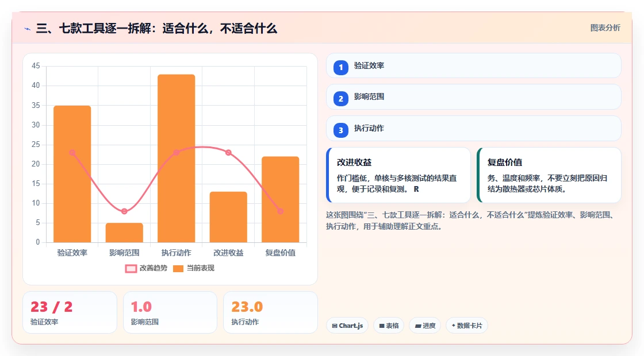The width and height of the screenshot is (644, 356).
Task: Click the number 1 badge for 验证效率
Action: pyautogui.click(x=340, y=68)
